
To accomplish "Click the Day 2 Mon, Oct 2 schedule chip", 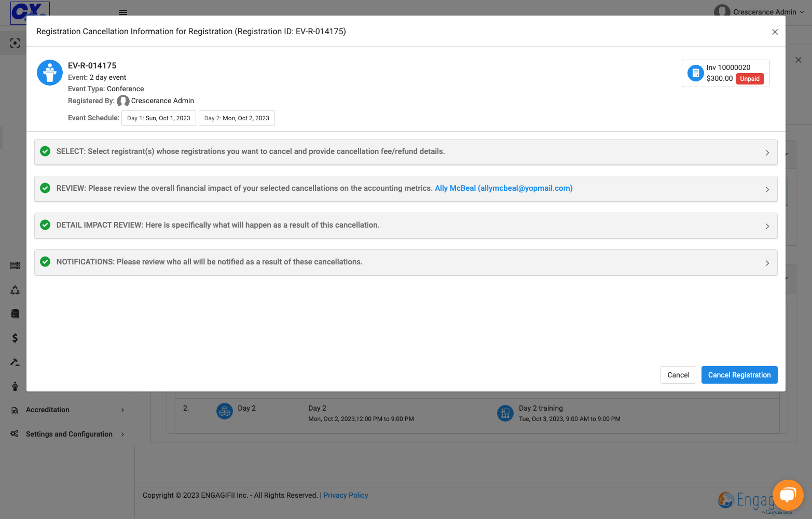I will [237, 118].
